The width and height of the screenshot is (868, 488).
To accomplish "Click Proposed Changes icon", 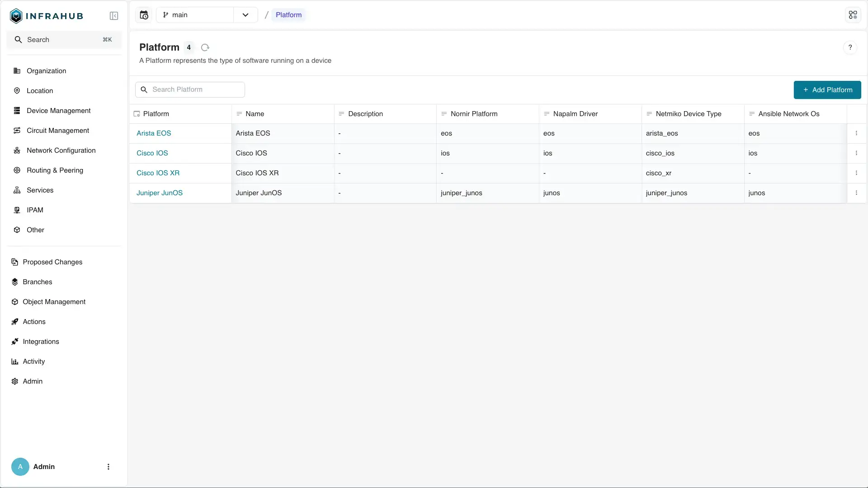I will [15, 262].
